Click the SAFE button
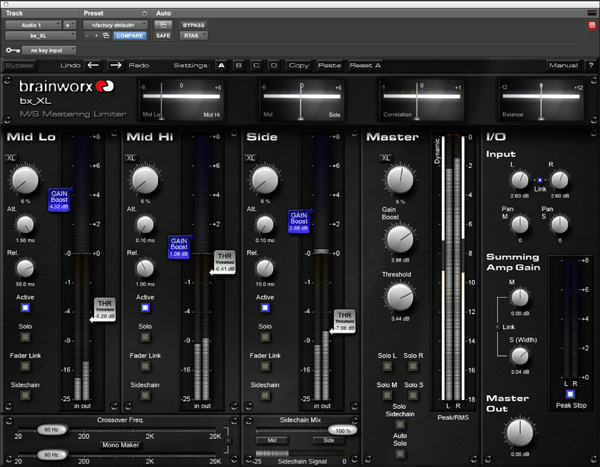The width and height of the screenshot is (600, 467). pyautogui.click(x=163, y=36)
